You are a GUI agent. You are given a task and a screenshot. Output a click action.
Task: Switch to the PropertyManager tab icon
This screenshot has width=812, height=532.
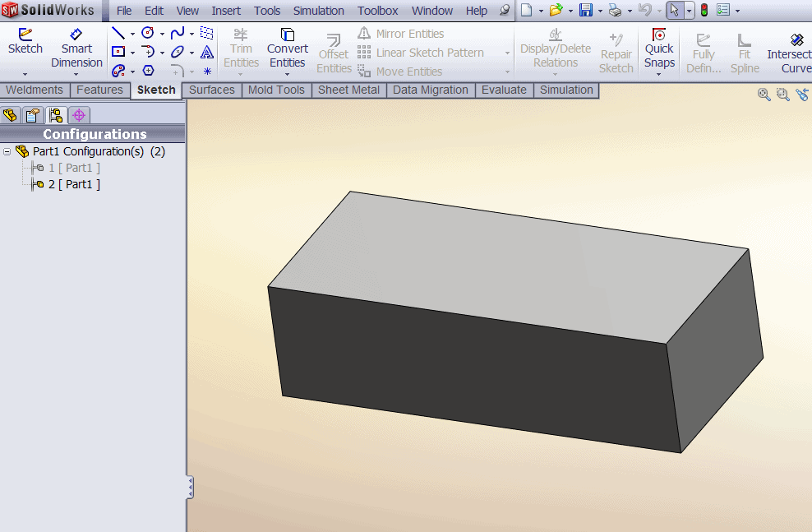point(33,115)
